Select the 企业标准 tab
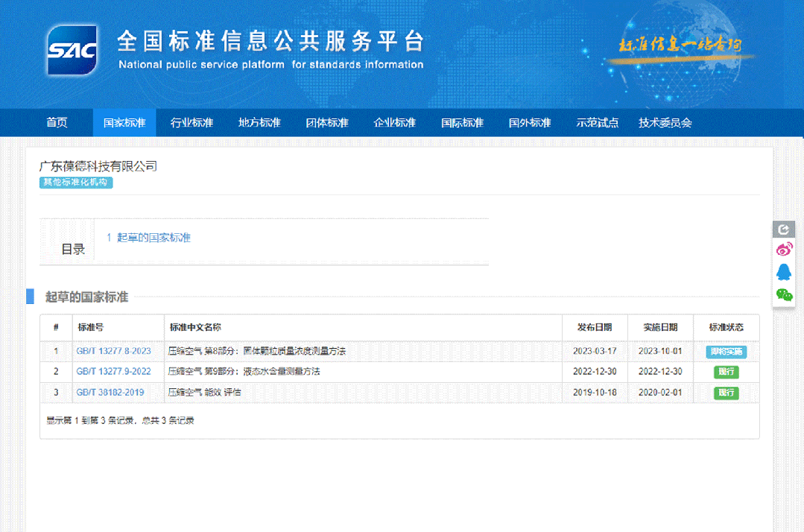Viewport: 804px width, 532px height. point(394,123)
